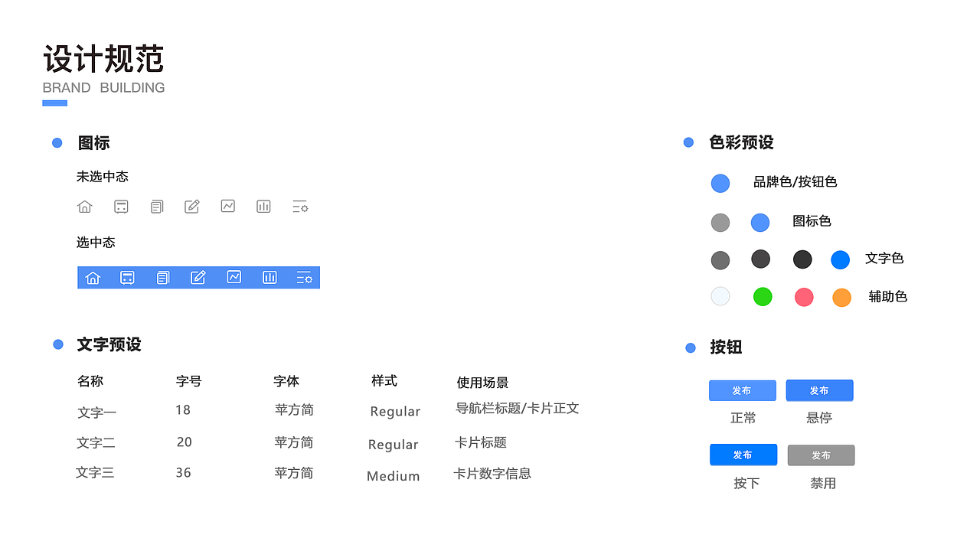Viewport: 980px width, 551px height.
Task: Click the green auxiliary color swatch
Action: 762,296
